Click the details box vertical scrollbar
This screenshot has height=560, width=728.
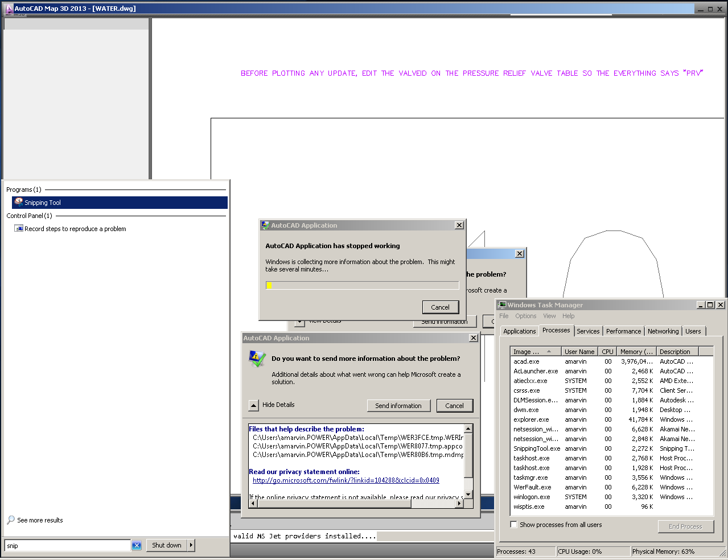[468, 462]
